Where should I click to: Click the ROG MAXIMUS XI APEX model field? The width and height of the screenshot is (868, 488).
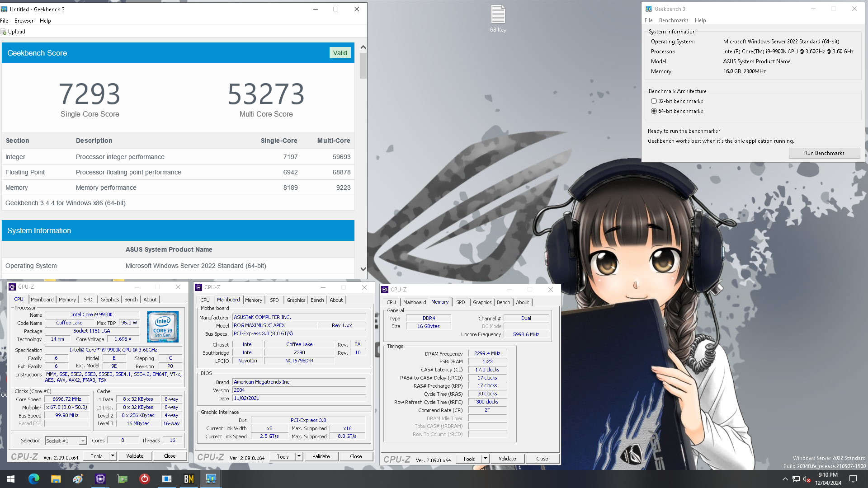[274, 325]
